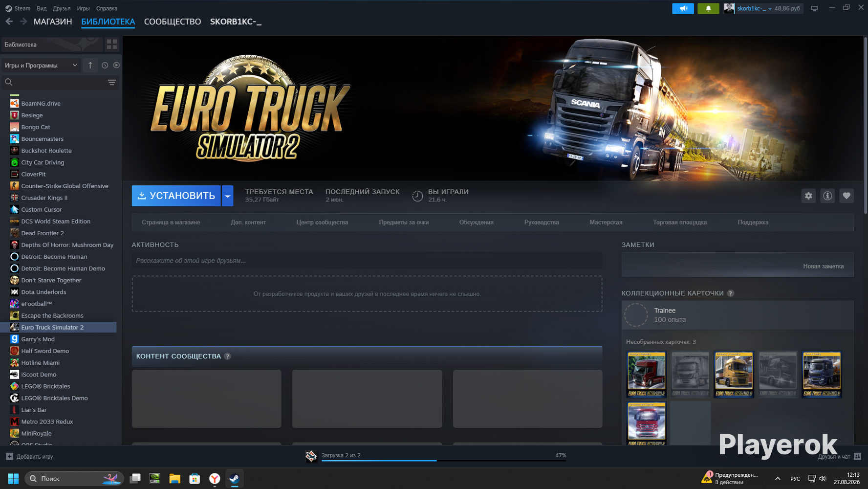
Task: Switch to the СООБЩЕСТВО tab
Action: point(173,22)
